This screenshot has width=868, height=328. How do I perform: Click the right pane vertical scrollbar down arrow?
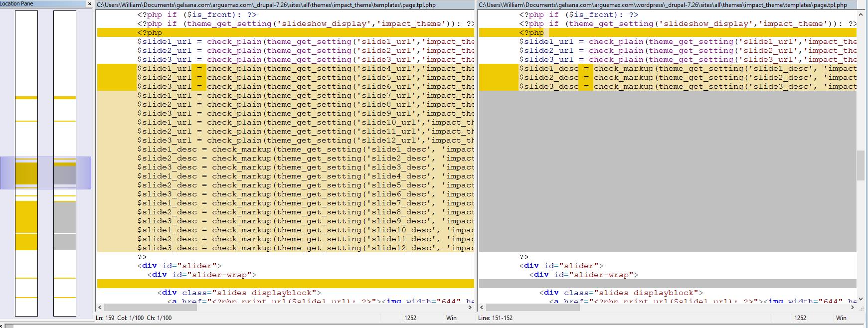click(x=861, y=299)
